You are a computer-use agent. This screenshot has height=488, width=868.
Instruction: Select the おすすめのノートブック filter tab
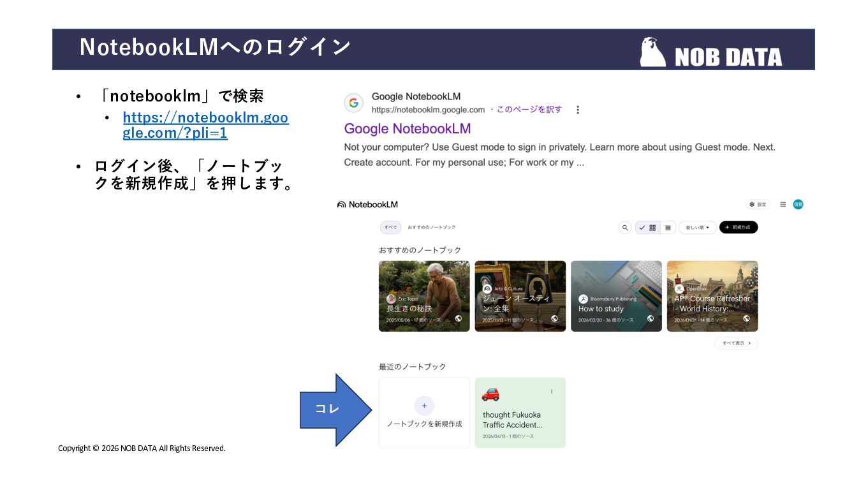click(x=432, y=228)
